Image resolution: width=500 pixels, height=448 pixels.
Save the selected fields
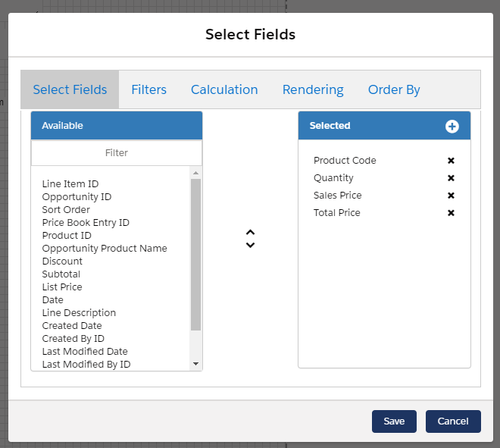click(394, 421)
